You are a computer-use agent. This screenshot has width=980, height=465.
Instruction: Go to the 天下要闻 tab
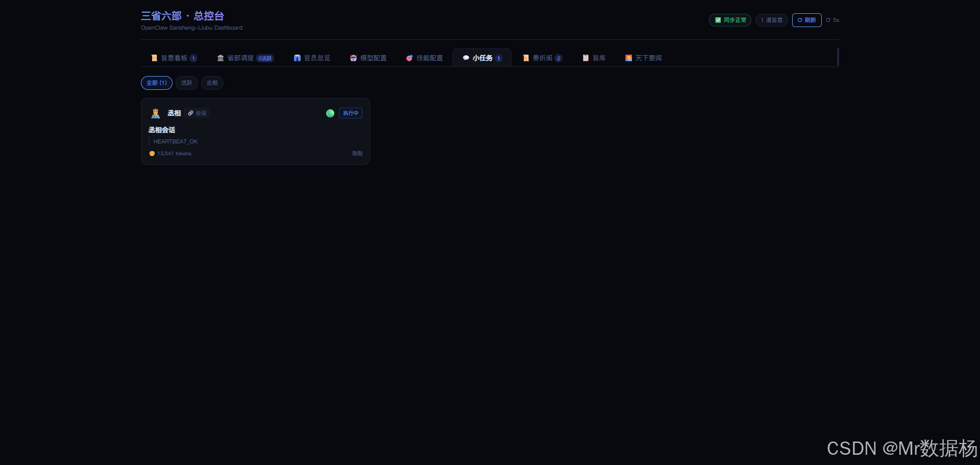pos(643,58)
